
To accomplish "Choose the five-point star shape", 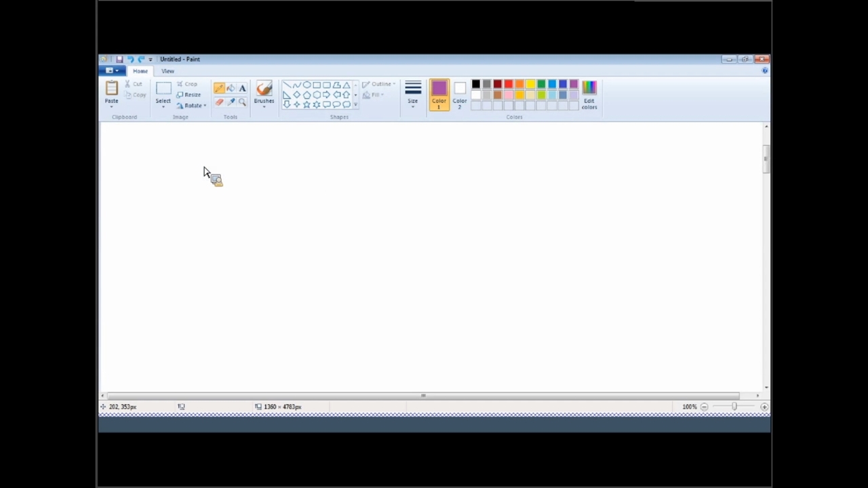I will (x=307, y=104).
